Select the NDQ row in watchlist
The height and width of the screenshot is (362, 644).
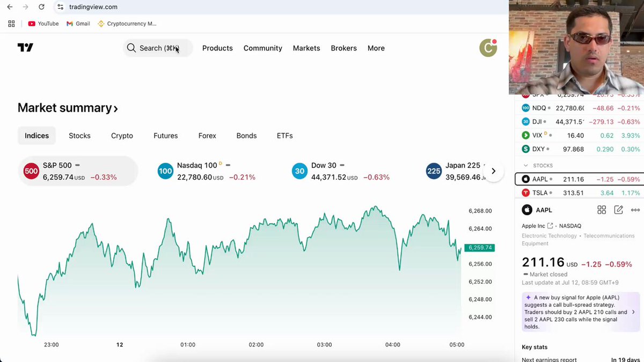580,108
